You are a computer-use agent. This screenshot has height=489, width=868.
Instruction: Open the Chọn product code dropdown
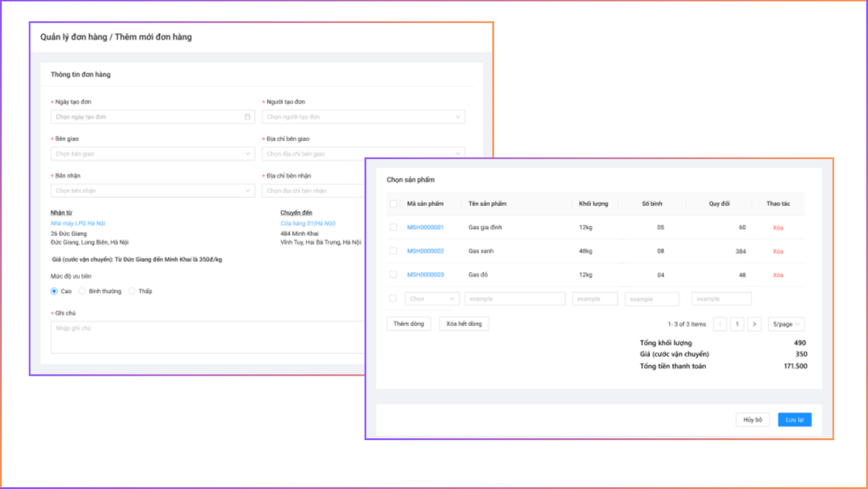[x=432, y=298]
